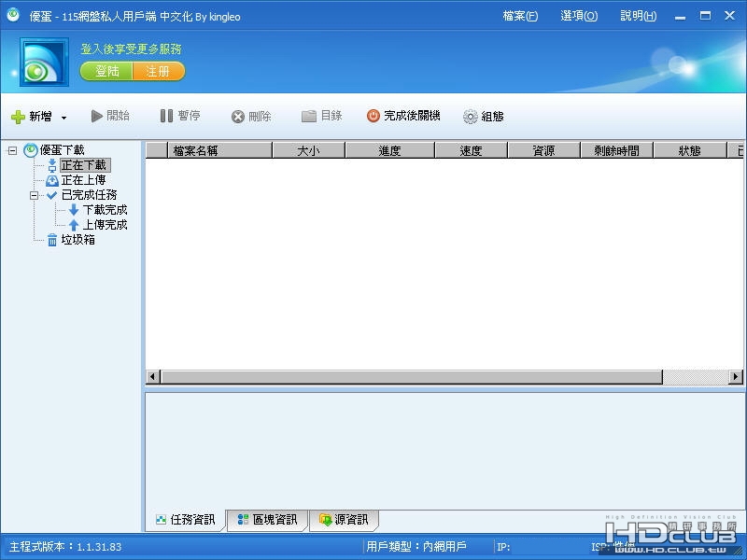
Task: Open the 組態 gear settings icon
Action: tap(471, 117)
